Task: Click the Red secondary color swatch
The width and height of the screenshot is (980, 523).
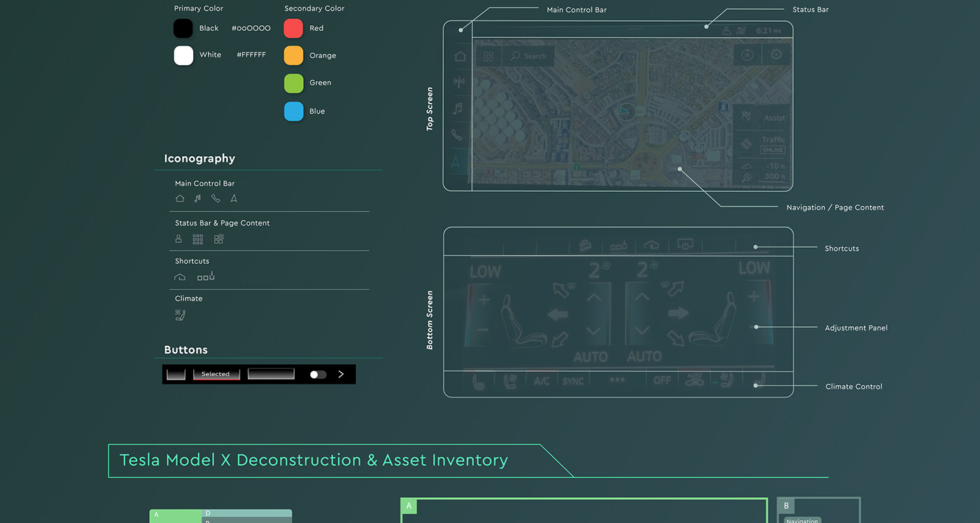Action: pyautogui.click(x=293, y=29)
